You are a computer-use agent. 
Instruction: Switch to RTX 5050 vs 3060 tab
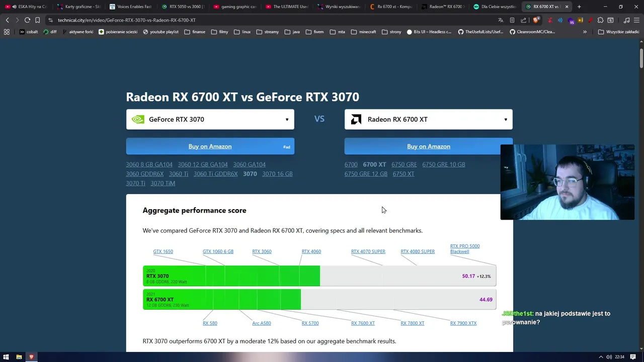click(x=182, y=7)
